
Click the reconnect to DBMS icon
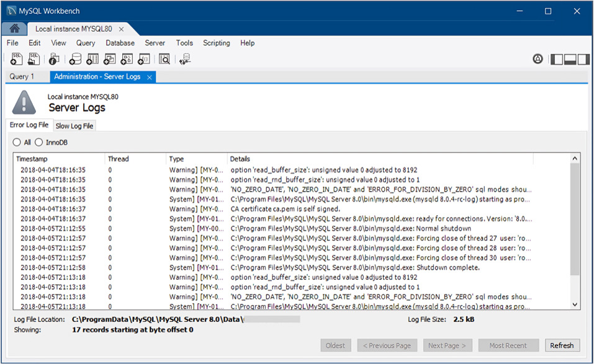(x=184, y=59)
